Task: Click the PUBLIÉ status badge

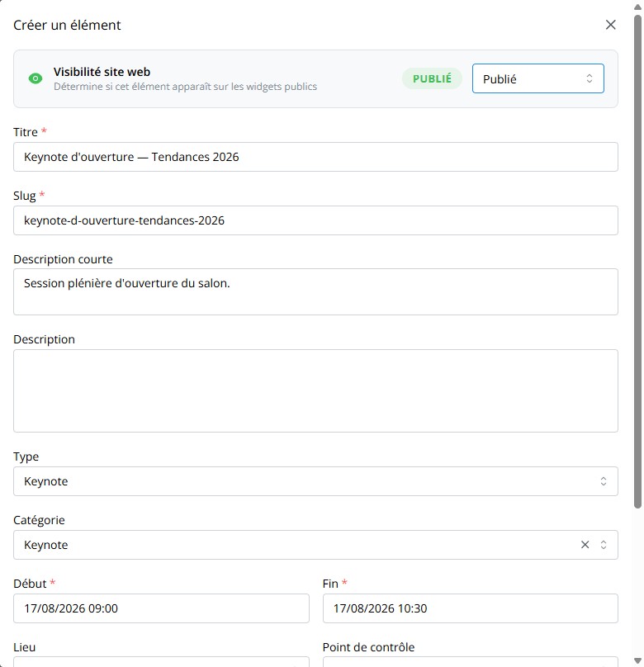Action: [x=432, y=78]
